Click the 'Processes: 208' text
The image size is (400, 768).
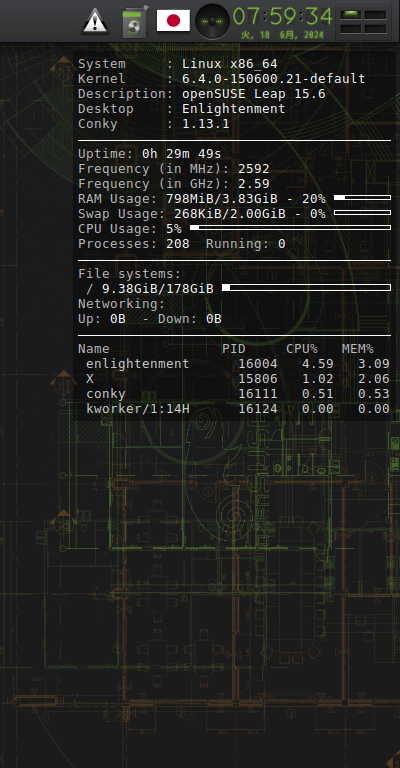pos(134,244)
